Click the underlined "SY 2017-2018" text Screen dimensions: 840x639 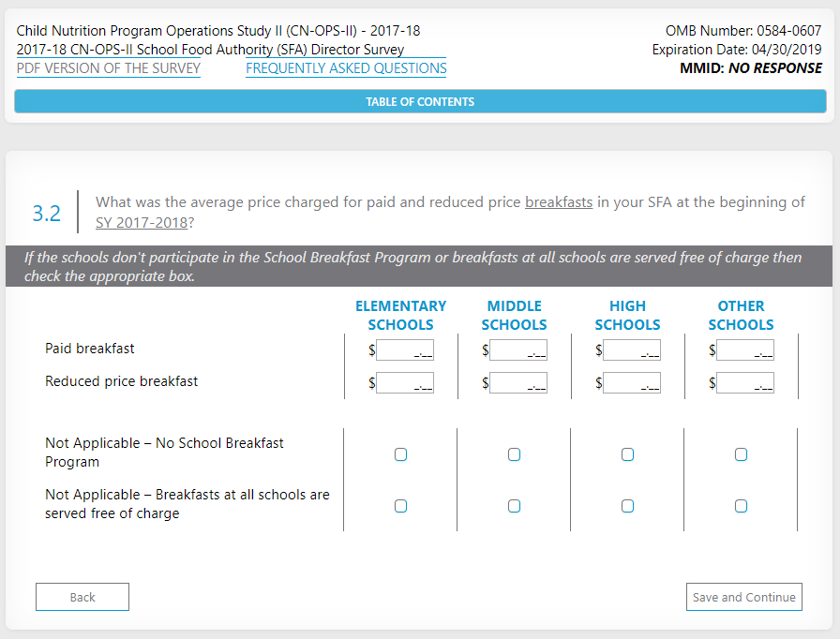(x=142, y=223)
